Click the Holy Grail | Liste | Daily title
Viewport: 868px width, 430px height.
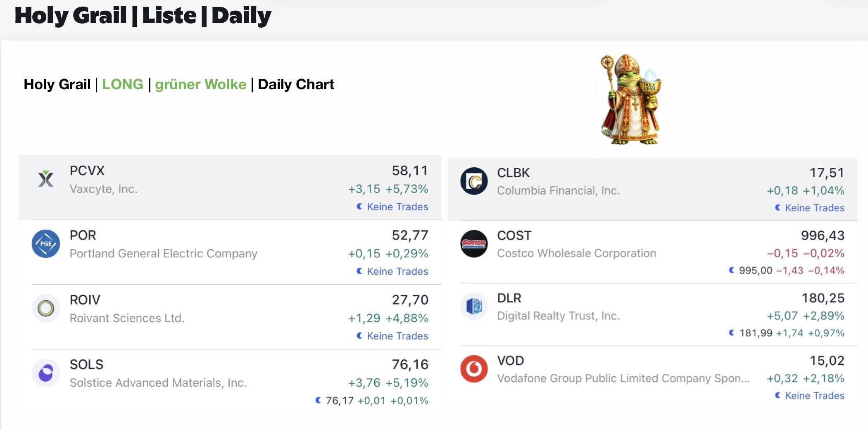(143, 16)
